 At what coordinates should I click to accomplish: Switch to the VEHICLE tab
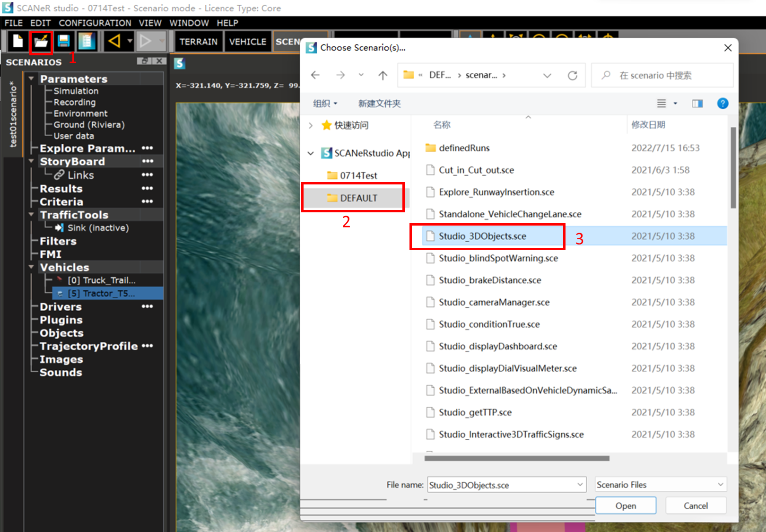(x=248, y=42)
